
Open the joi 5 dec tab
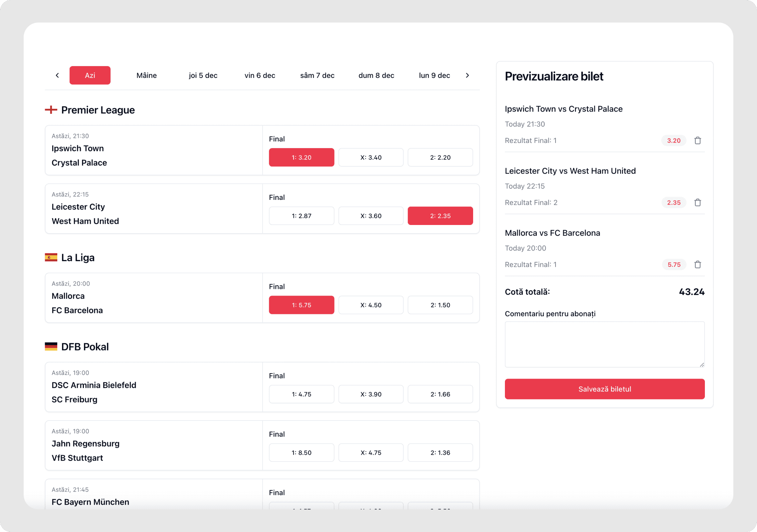[203, 75]
